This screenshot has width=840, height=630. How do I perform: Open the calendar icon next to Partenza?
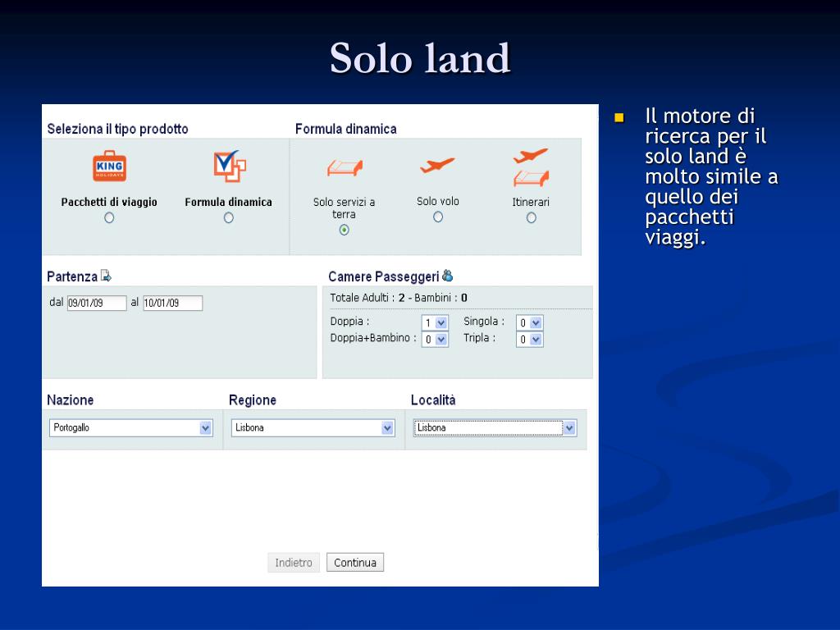[x=106, y=276]
